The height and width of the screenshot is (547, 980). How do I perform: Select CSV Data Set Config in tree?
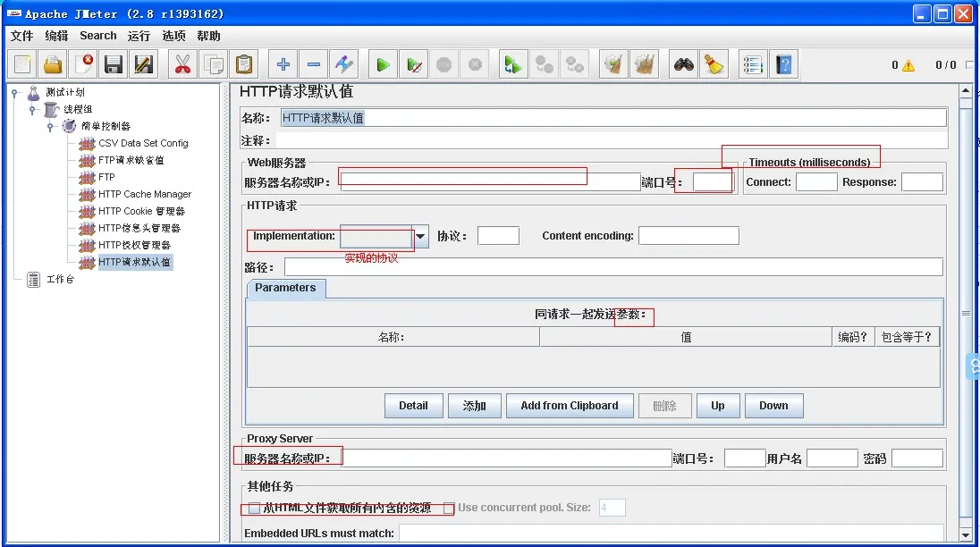(143, 143)
